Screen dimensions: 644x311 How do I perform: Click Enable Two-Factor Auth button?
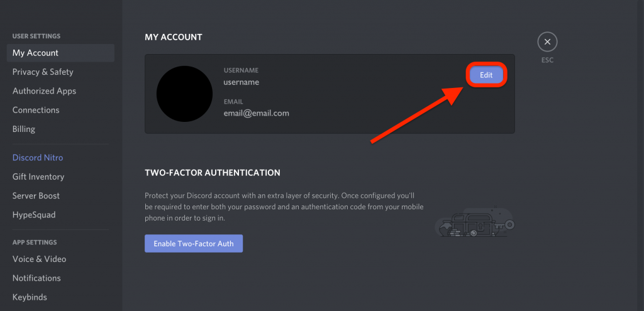(x=194, y=243)
